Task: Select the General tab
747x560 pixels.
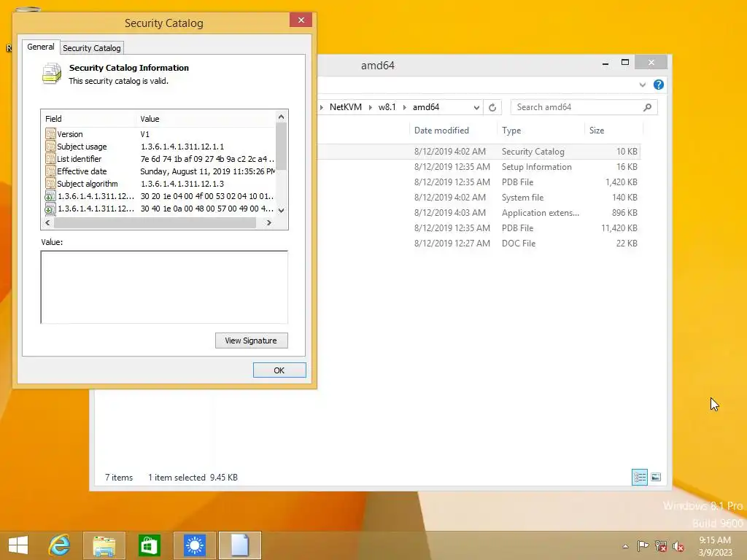Action: [x=41, y=47]
